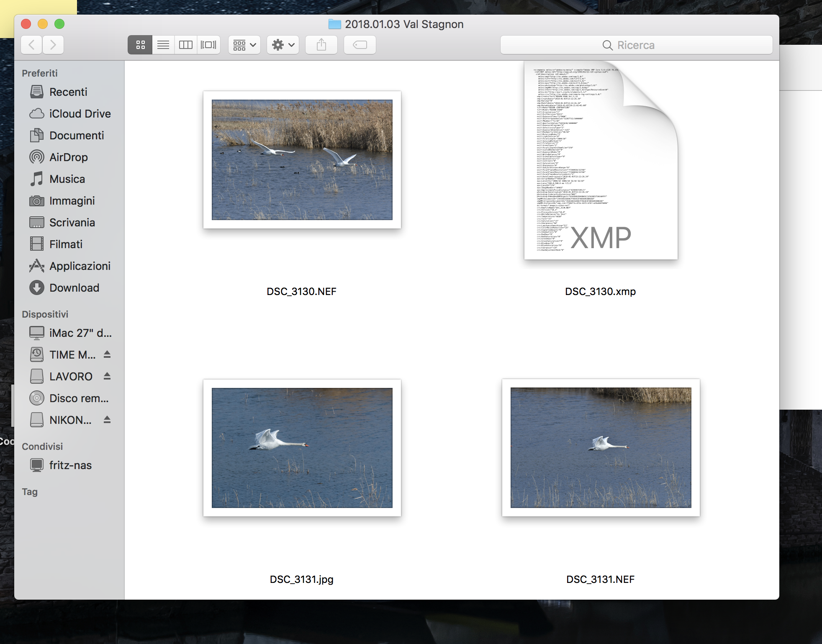This screenshot has width=822, height=644.
Task: Switch to icon view mode
Action: (140, 45)
